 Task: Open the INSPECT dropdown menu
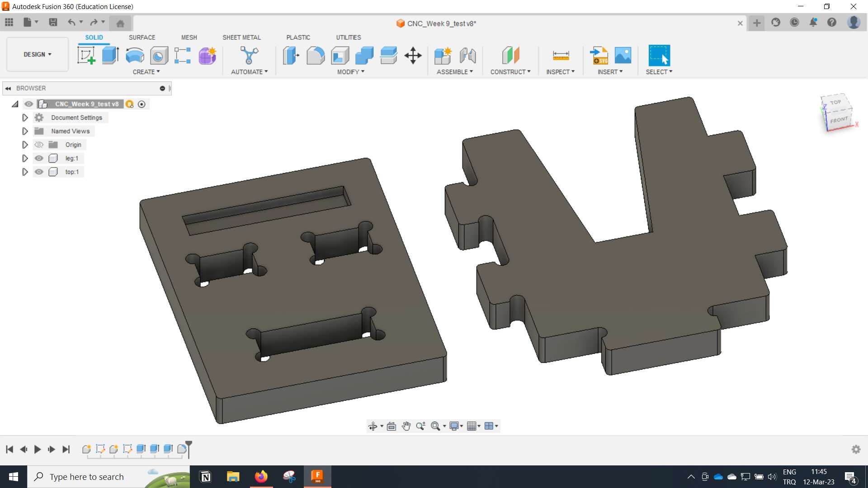pyautogui.click(x=560, y=72)
